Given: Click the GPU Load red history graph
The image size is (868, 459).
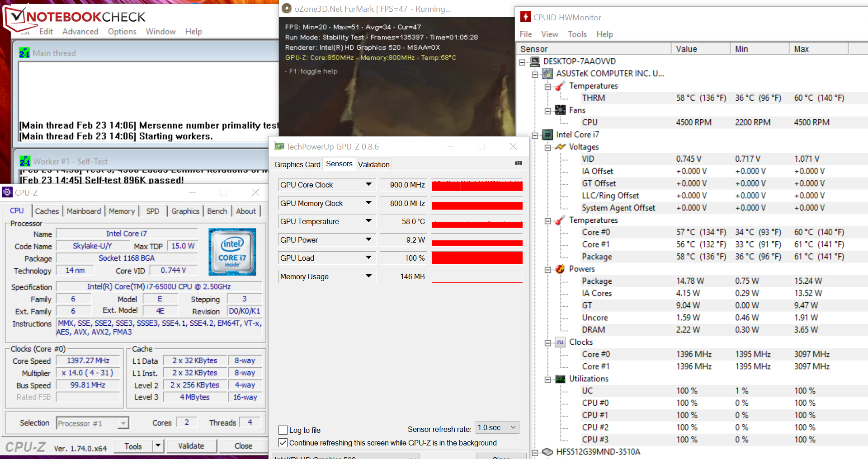Looking at the screenshot, I should 477,258.
